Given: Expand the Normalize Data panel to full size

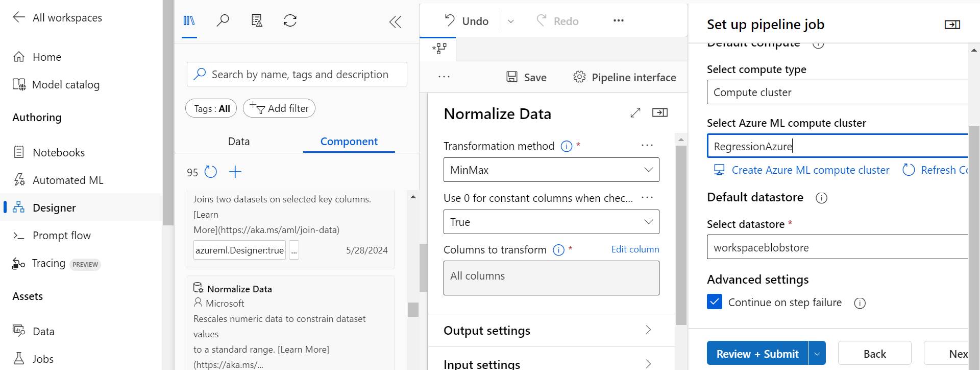Looking at the screenshot, I should 635,112.
